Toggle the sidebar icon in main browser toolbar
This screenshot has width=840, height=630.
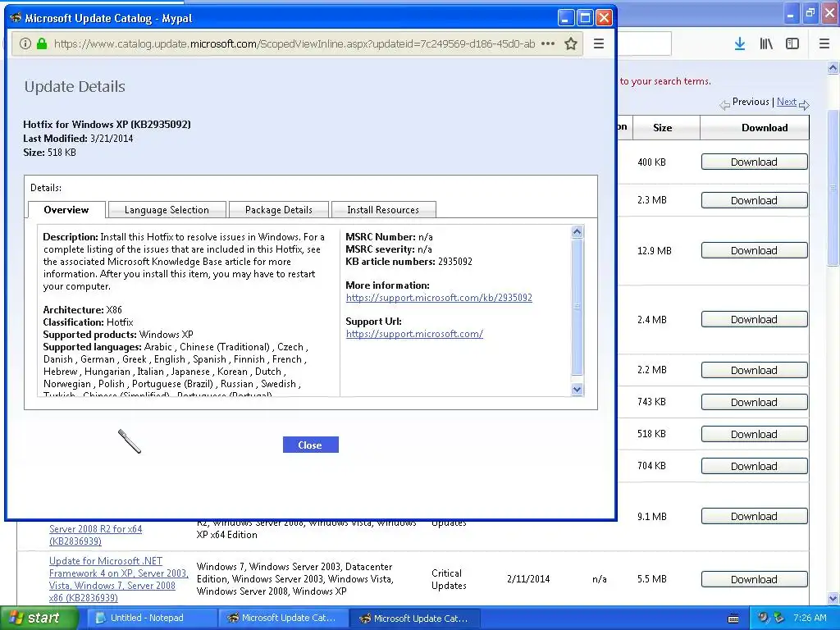792,44
